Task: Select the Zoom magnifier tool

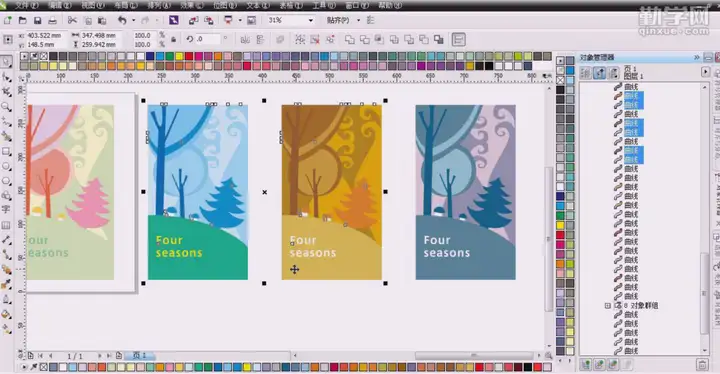Action: pos(6,107)
